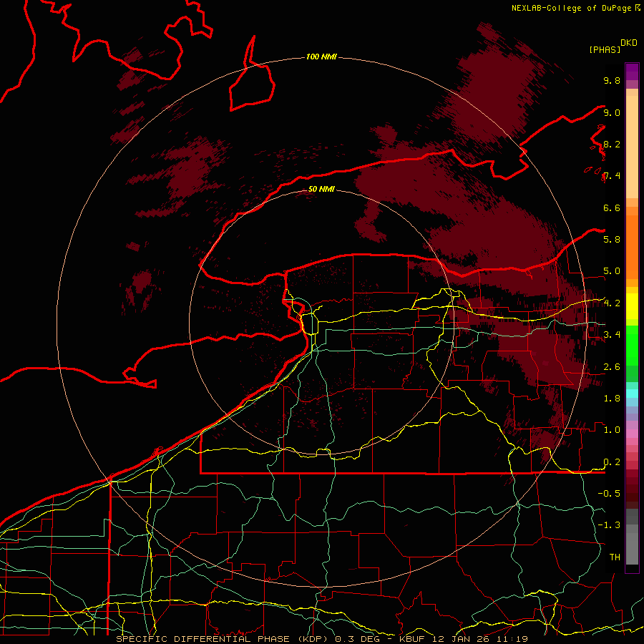Click the 9.8 scale value

tap(612, 80)
